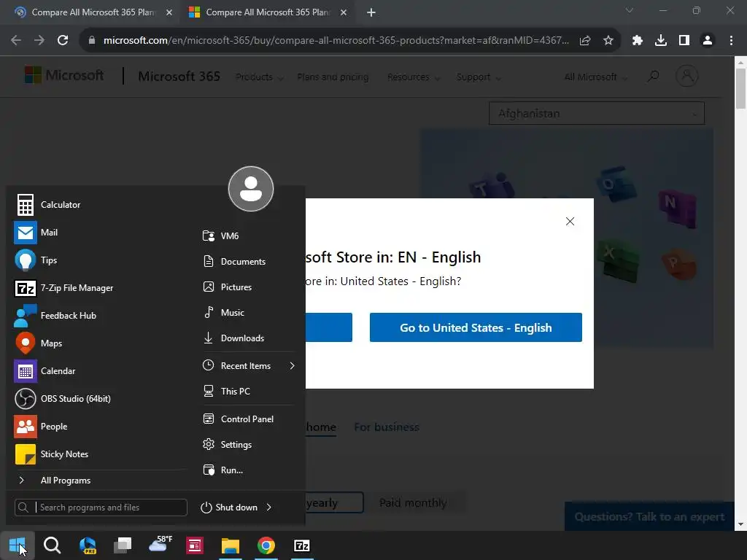Open 7-Zip File Manager from Start menu list
The image size is (747, 560).
pos(64,288)
